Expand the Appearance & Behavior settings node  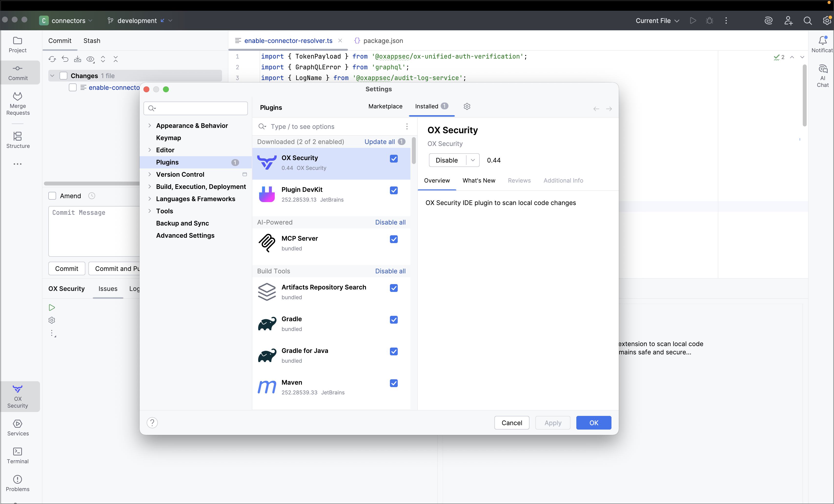click(150, 126)
